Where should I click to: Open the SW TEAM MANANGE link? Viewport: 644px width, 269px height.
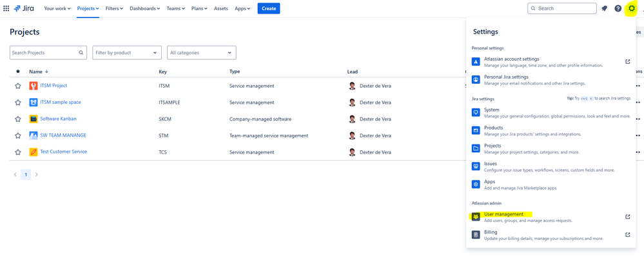(x=63, y=135)
